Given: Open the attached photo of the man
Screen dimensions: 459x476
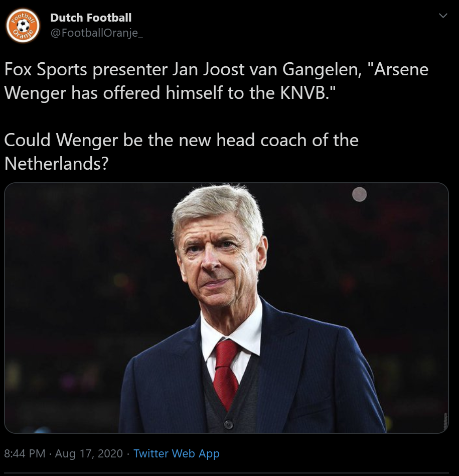Looking at the screenshot, I should tap(226, 308).
